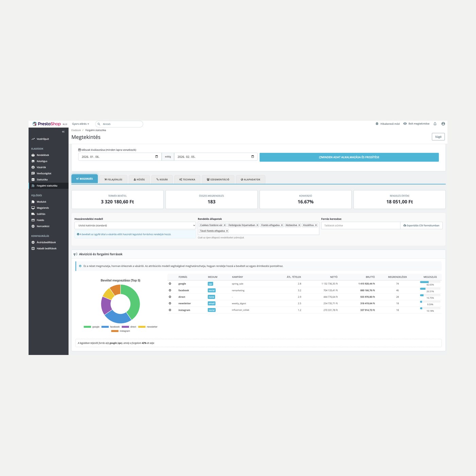Expand the google source row
The width and height of the screenshot is (476, 476).
170,284
